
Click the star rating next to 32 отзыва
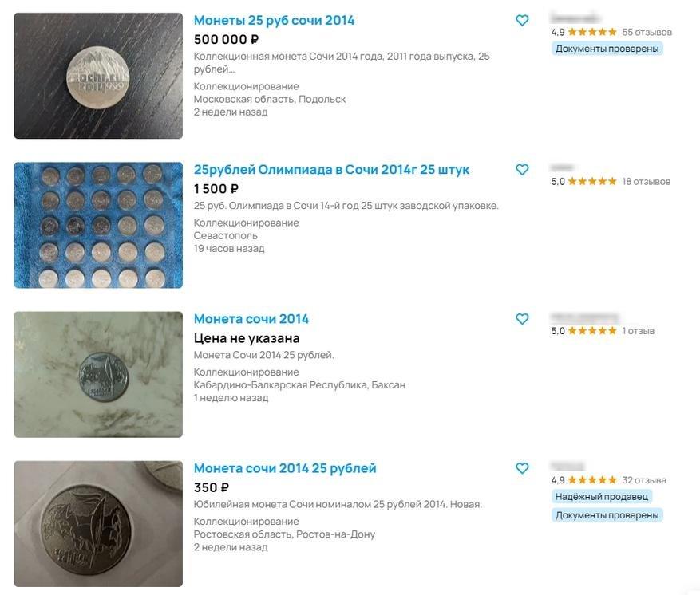(x=591, y=480)
